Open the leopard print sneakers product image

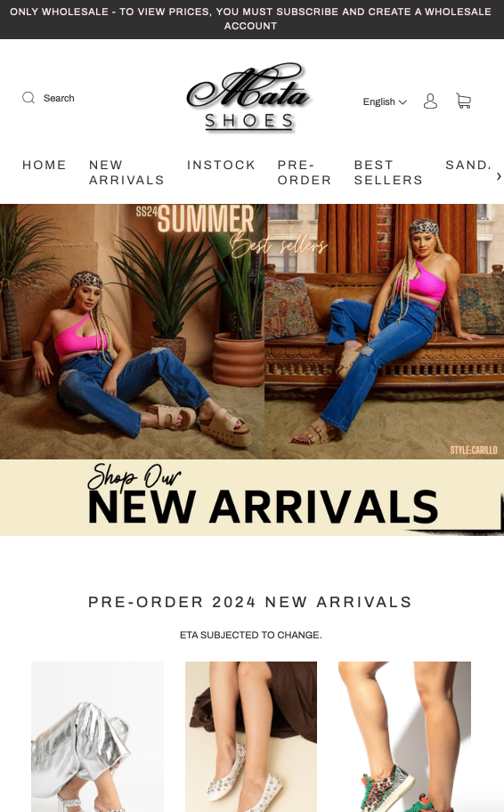(404, 736)
